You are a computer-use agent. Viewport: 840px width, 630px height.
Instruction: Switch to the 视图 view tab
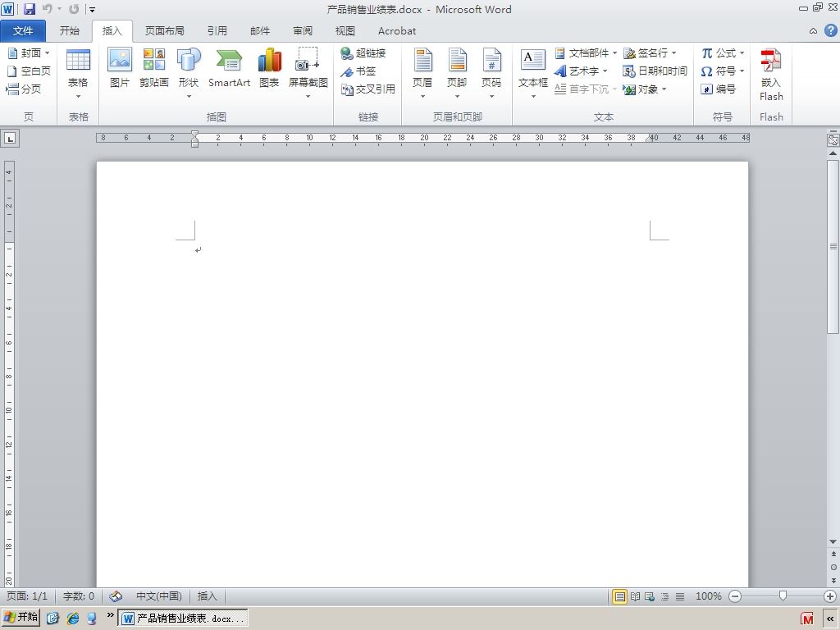345,31
